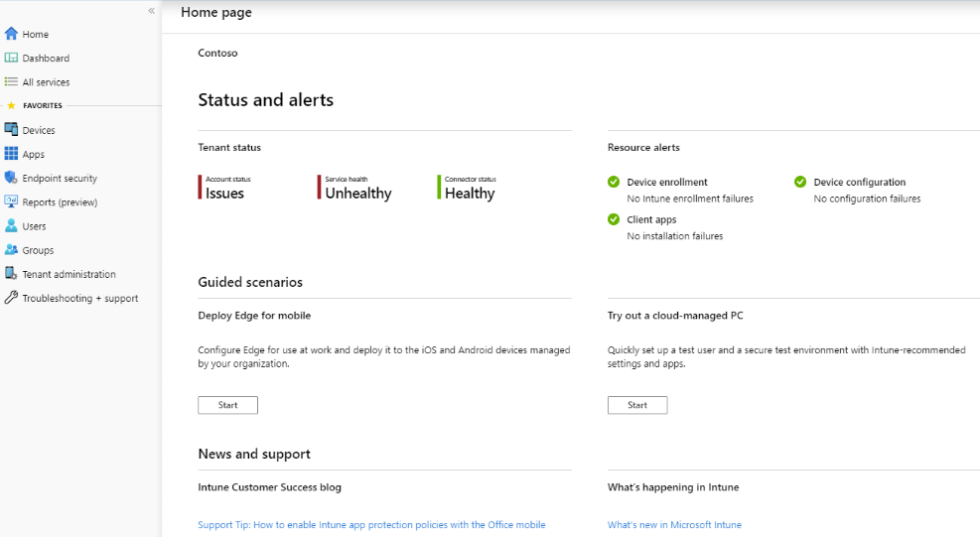The width and height of the screenshot is (980, 537).
Task: Click What's happening in Intune heading
Action: [673, 487]
